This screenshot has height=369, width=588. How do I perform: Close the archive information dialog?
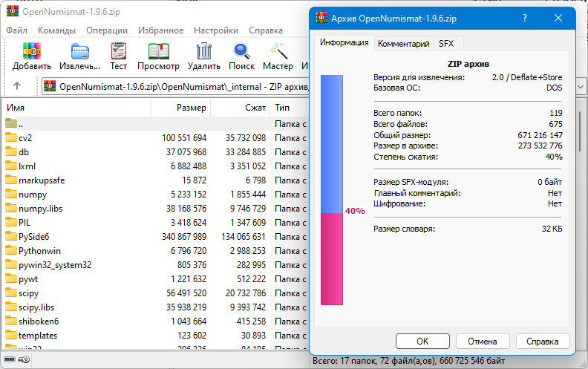(558, 18)
